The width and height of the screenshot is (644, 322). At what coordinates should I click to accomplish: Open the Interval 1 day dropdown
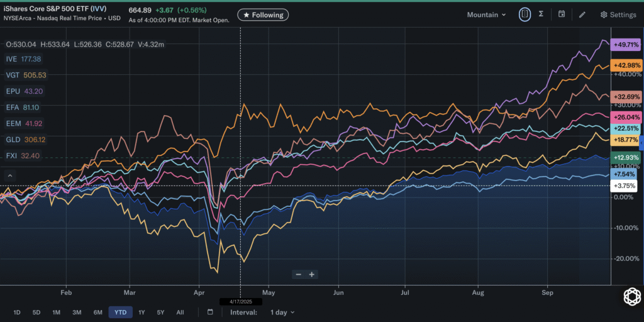[x=282, y=312]
